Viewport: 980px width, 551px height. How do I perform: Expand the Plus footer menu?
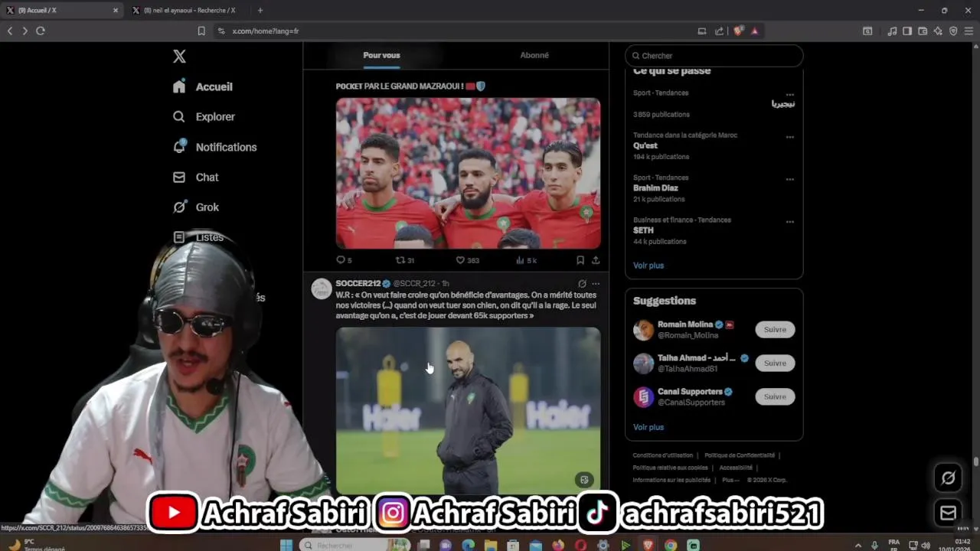tap(730, 480)
